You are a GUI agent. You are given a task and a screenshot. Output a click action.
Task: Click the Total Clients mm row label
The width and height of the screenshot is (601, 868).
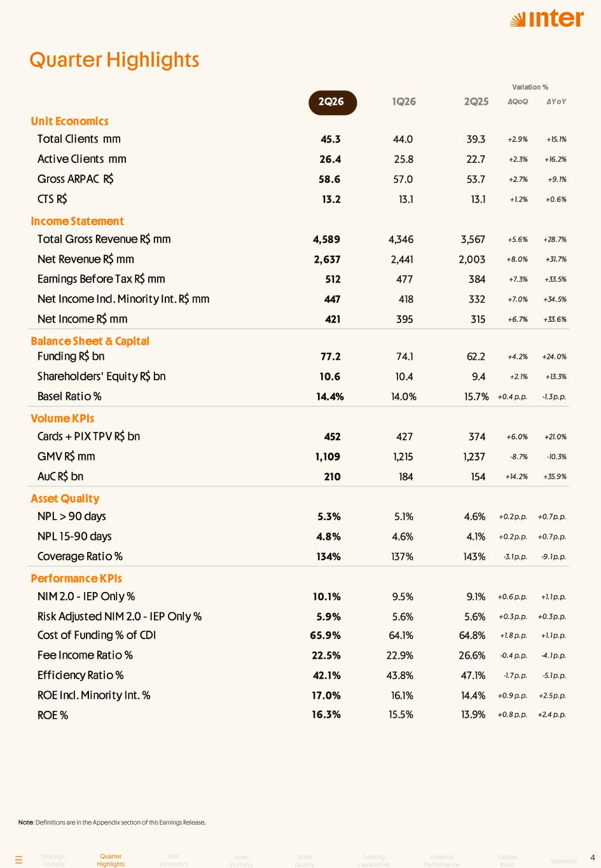[79, 139]
